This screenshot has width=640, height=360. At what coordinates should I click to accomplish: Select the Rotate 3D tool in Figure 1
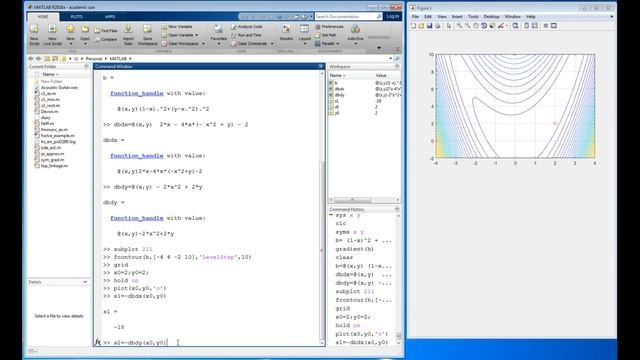point(484,26)
